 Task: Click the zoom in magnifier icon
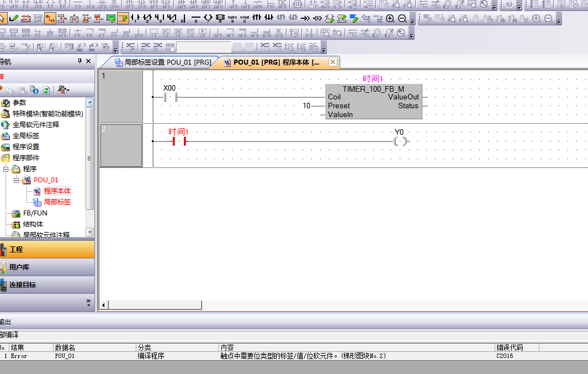tap(390, 18)
